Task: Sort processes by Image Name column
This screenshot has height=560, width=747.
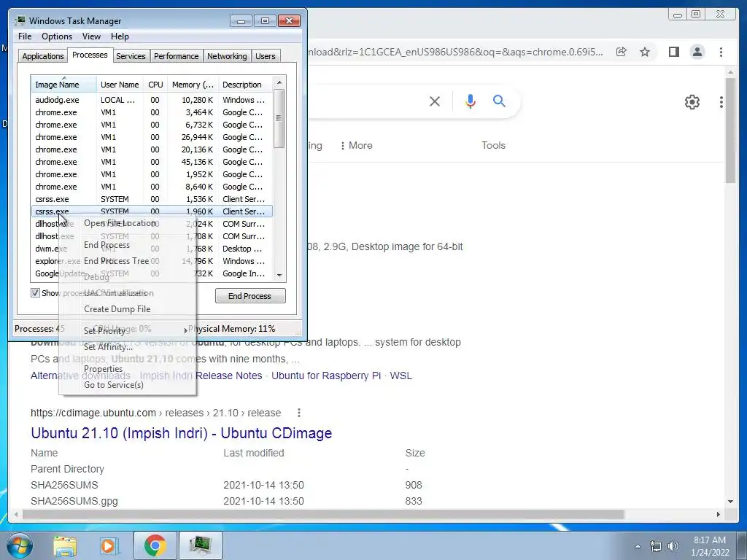Action: [x=64, y=85]
